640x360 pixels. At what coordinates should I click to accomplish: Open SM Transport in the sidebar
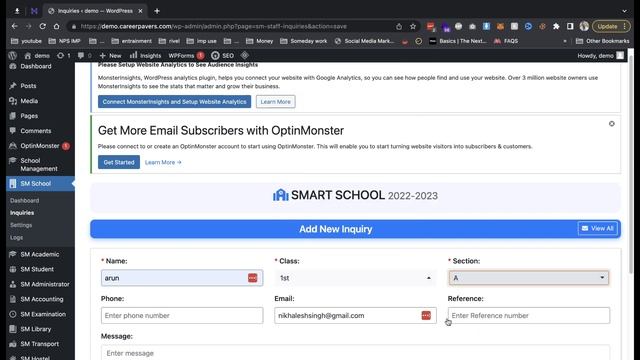coord(40,344)
